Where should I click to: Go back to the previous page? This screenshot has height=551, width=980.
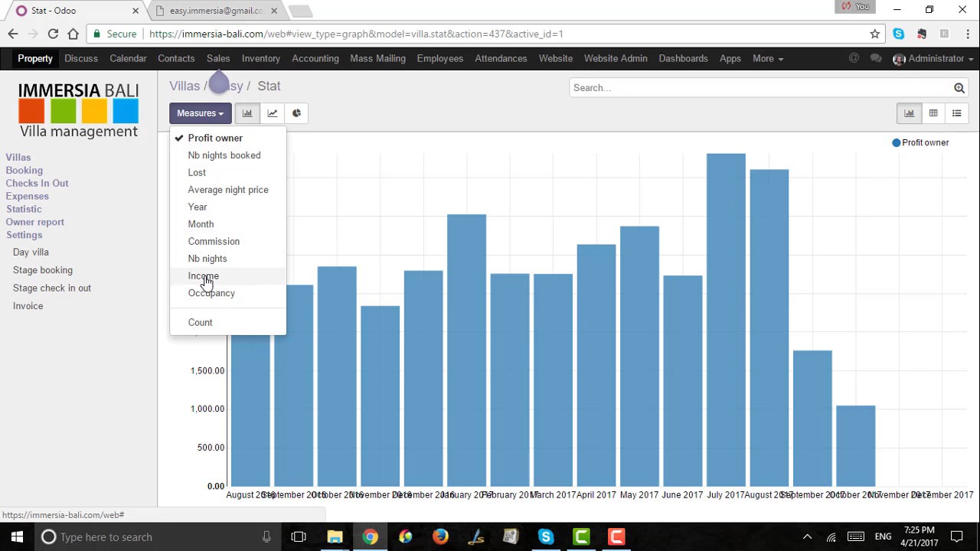point(13,34)
